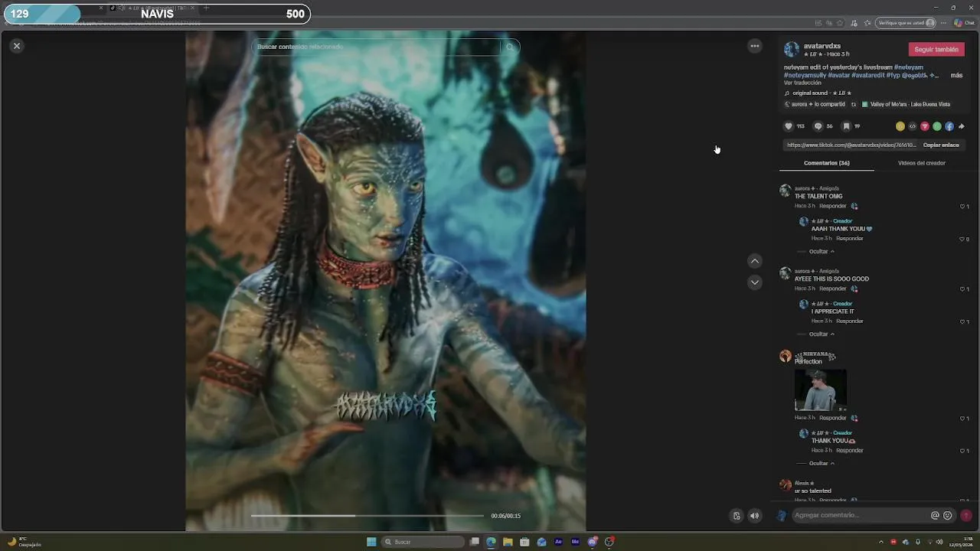Collapse replies under 'AYEEE THIS IS SOOO GOOD'
980x551 pixels.
click(822, 334)
